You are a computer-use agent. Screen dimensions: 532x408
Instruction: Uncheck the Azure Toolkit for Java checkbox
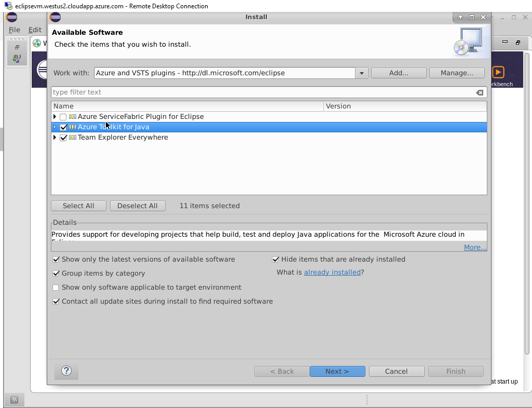click(x=63, y=127)
